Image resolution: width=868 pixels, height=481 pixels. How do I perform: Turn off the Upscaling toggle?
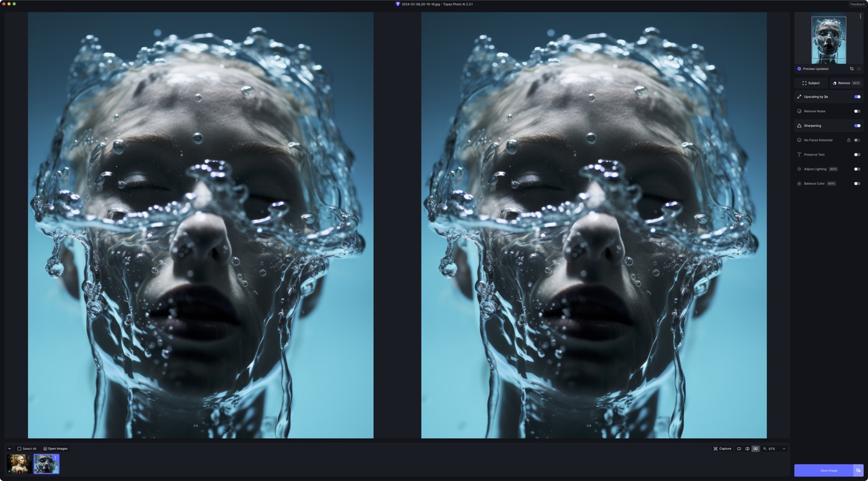click(x=857, y=97)
